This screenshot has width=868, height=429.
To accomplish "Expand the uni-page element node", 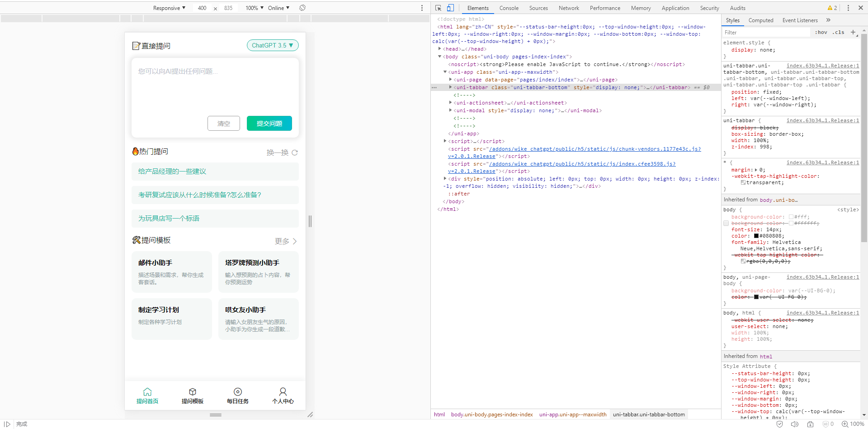I will tap(450, 80).
